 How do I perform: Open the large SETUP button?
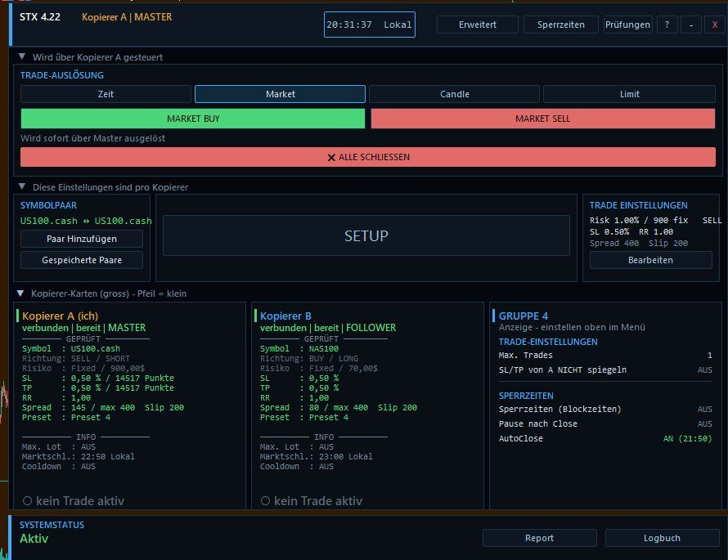pos(366,235)
